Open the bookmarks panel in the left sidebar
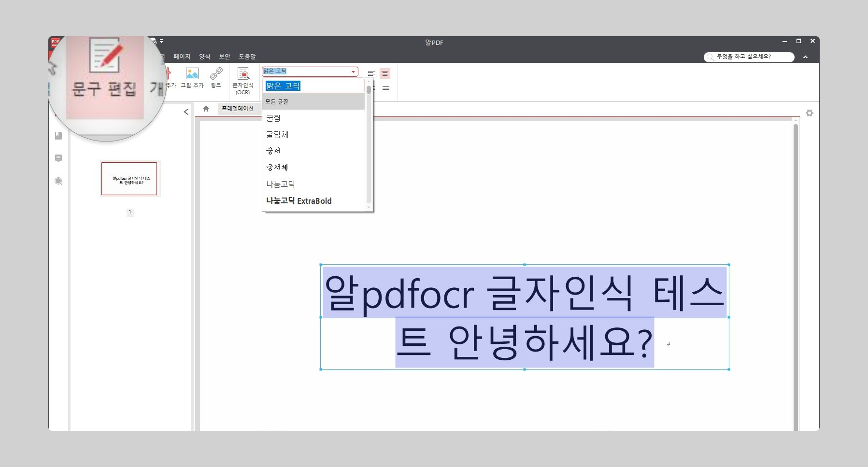The image size is (868, 467). pos(58,136)
